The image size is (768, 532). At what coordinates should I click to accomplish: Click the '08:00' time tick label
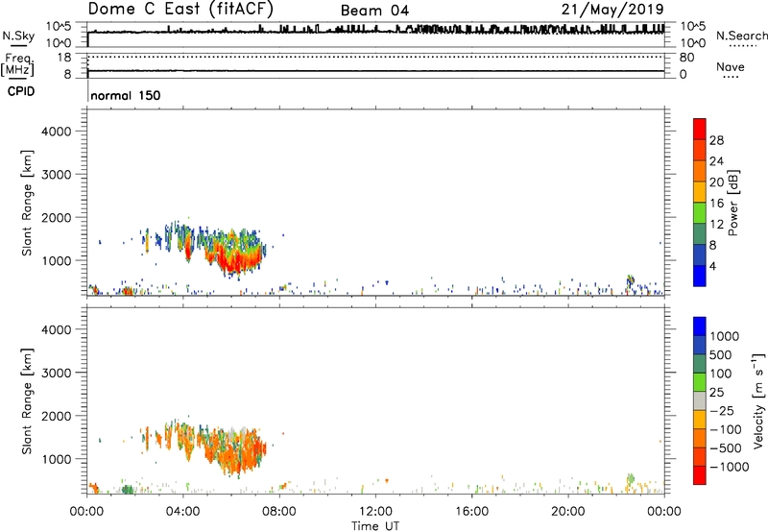point(279,512)
